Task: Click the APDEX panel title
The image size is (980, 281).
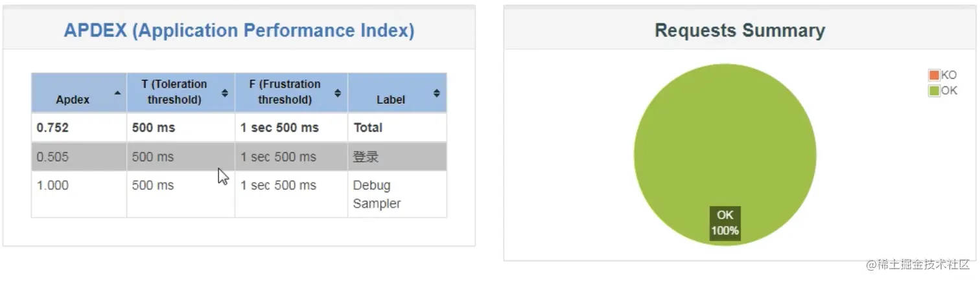Action: [239, 30]
